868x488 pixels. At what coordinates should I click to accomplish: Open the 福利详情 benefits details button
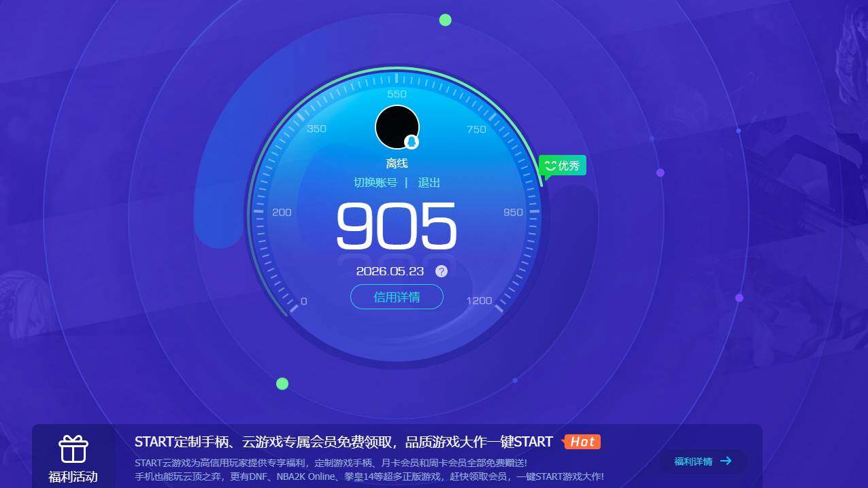[x=703, y=461]
